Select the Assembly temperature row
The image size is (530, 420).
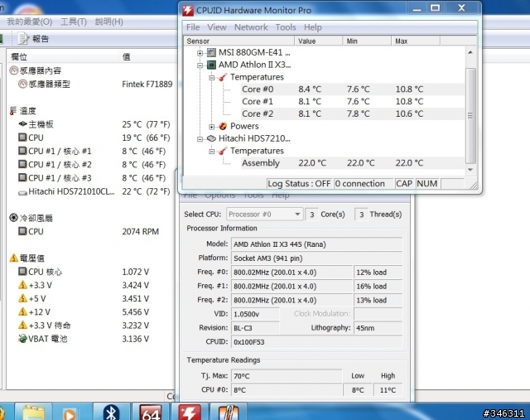coord(353,163)
